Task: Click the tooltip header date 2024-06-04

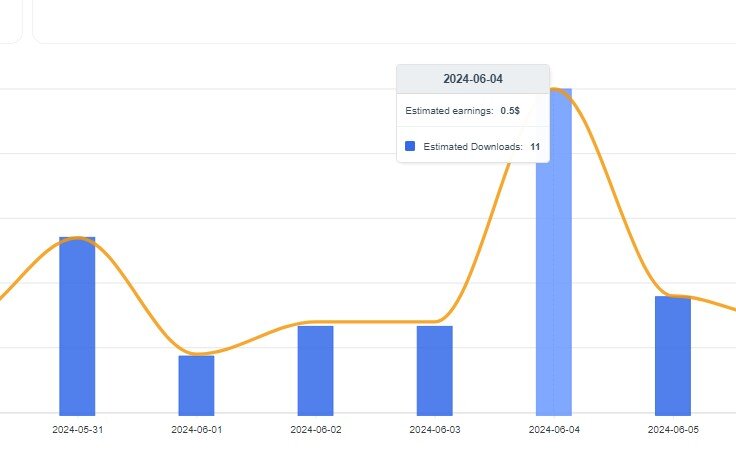Action: click(x=473, y=79)
